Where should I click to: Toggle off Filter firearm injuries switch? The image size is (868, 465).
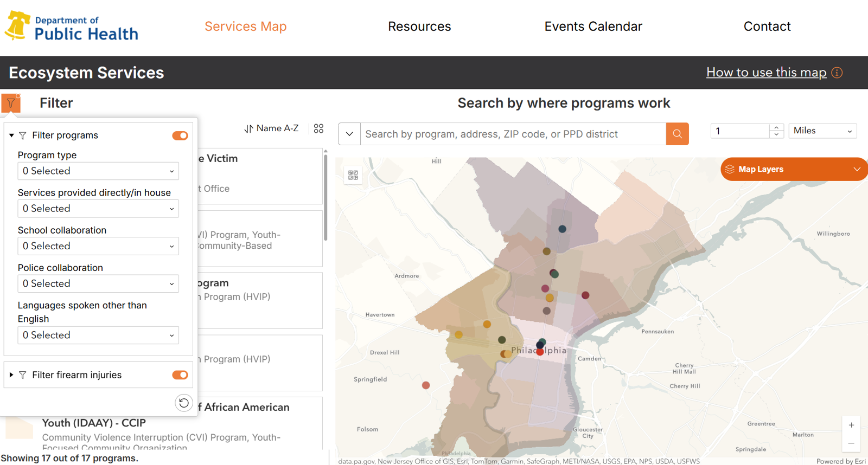pos(180,375)
